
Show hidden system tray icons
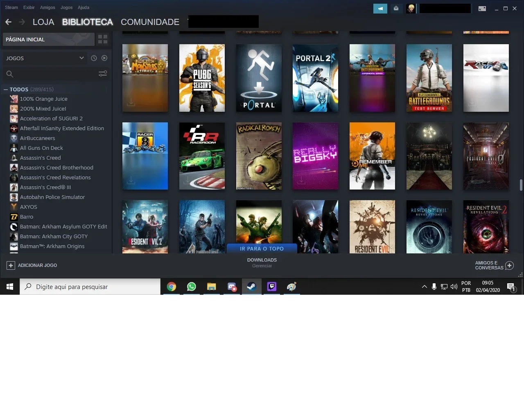pyautogui.click(x=424, y=287)
